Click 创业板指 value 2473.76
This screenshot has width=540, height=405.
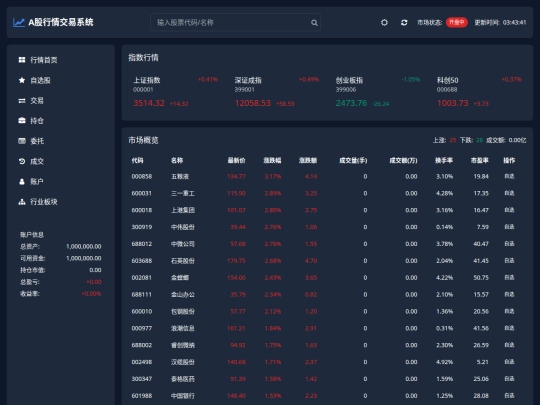[x=351, y=103]
